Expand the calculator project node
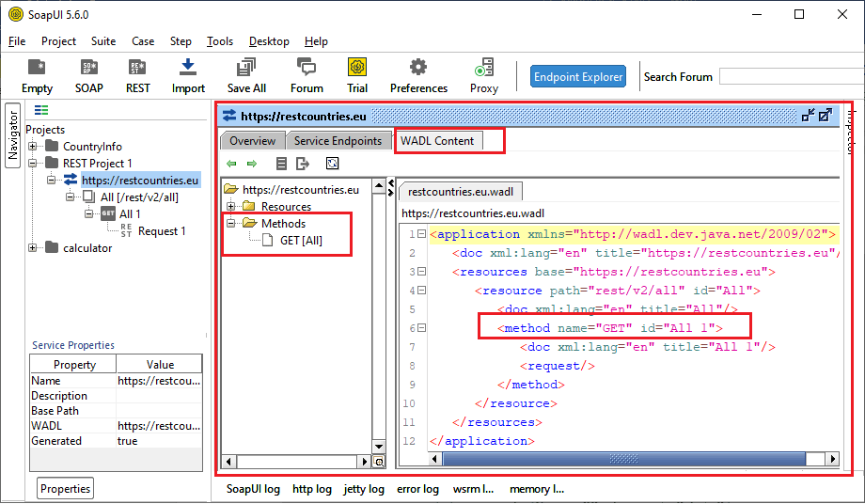Viewport: 865px width, 504px height. point(33,247)
